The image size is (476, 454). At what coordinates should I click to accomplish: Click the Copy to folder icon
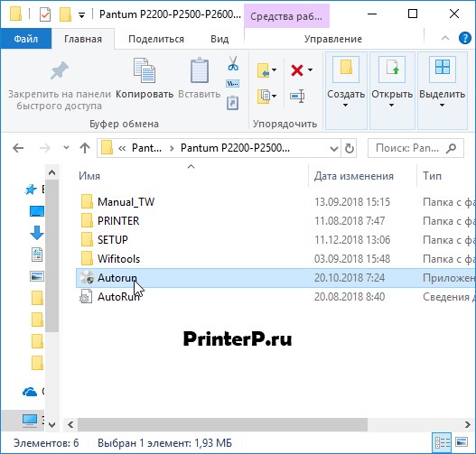click(x=263, y=97)
